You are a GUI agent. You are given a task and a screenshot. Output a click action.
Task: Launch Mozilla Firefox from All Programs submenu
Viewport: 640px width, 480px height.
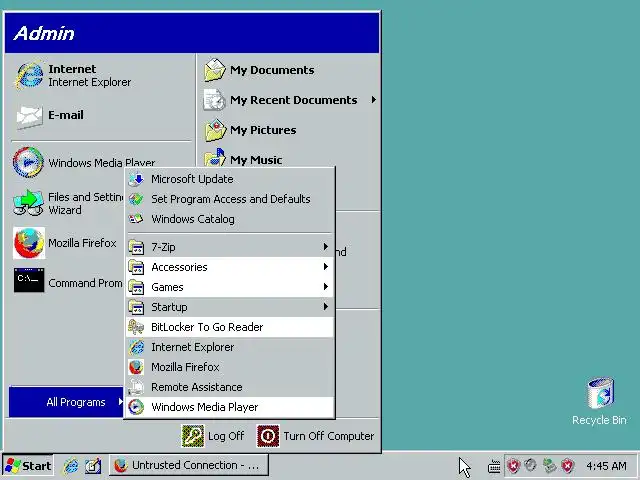[230, 367]
